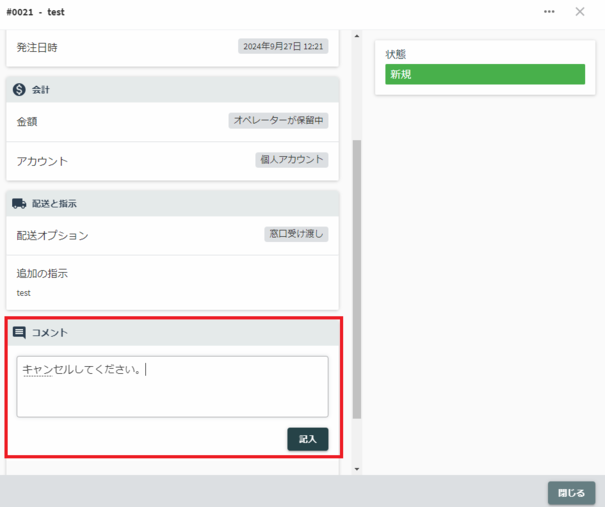Click the 会計 section header text
Image resolution: width=605 pixels, height=507 pixels.
click(x=41, y=90)
